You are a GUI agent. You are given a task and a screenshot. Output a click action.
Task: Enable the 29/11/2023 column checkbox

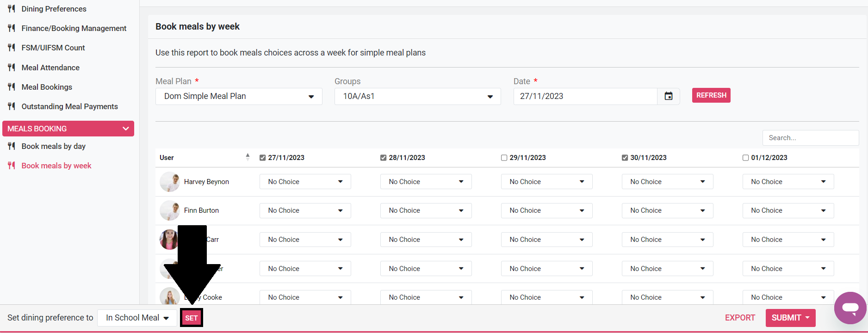coord(504,158)
